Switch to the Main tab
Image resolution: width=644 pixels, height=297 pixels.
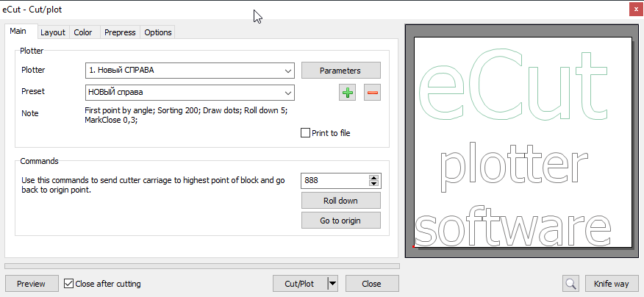[x=18, y=31]
